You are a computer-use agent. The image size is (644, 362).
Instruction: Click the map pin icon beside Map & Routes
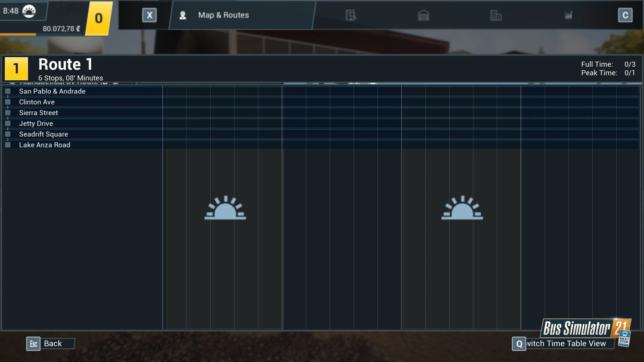[183, 15]
